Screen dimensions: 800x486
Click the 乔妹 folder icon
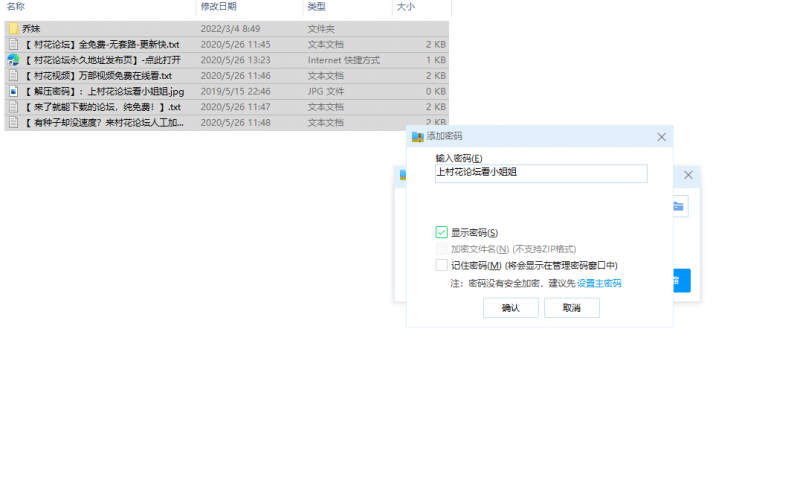[x=13, y=29]
